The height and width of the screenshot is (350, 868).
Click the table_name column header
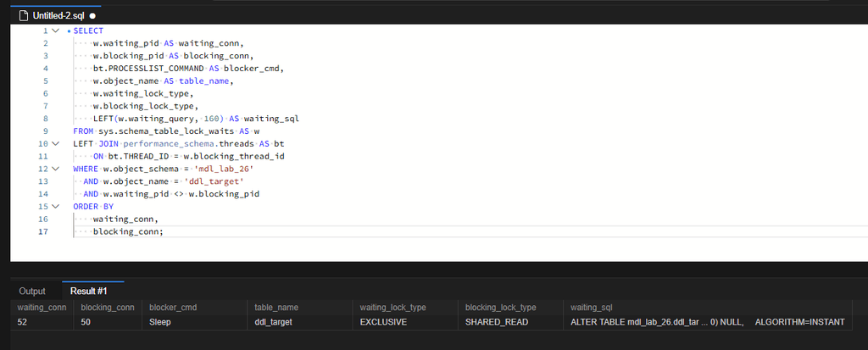point(300,308)
